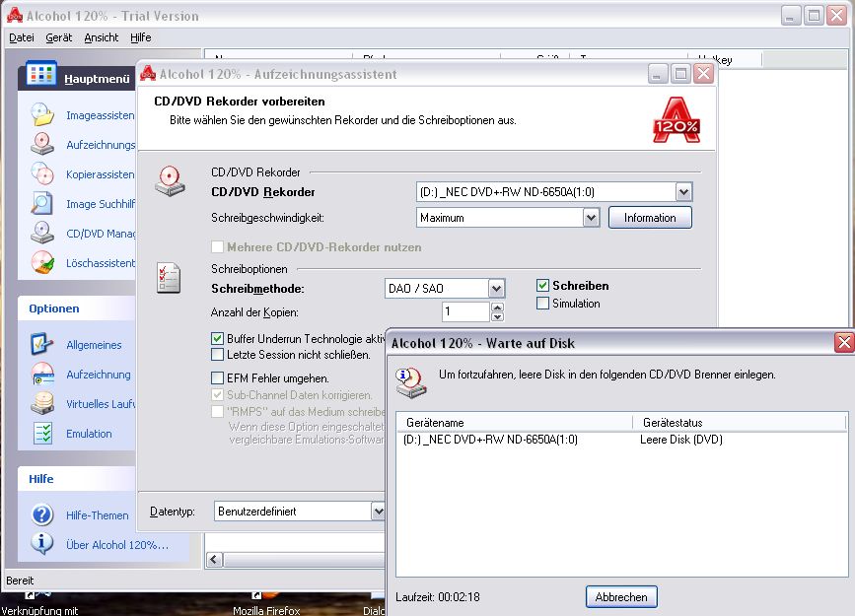Enable EFM Fehler umgehen checkbox

[x=217, y=377]
